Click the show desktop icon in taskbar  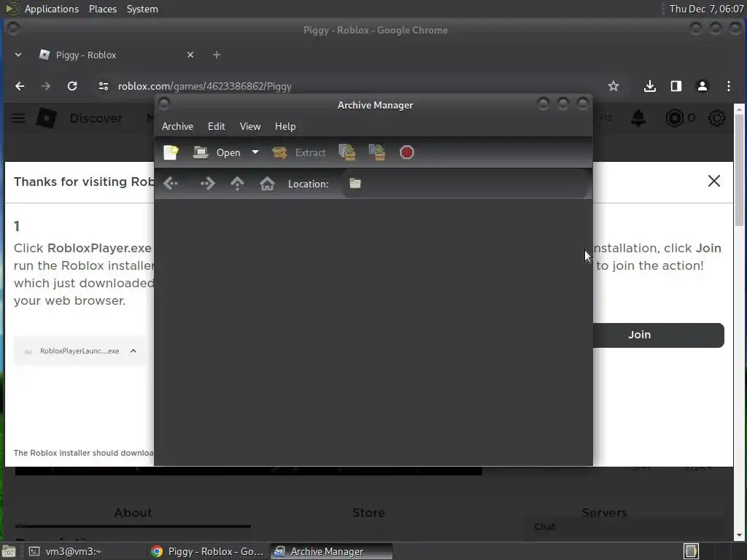tap(9, 551)
